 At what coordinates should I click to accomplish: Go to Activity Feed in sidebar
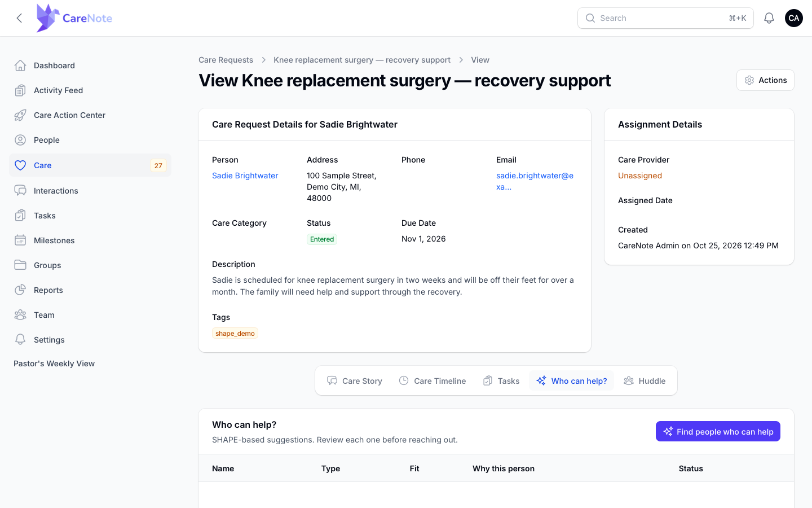tap(90, 90)
